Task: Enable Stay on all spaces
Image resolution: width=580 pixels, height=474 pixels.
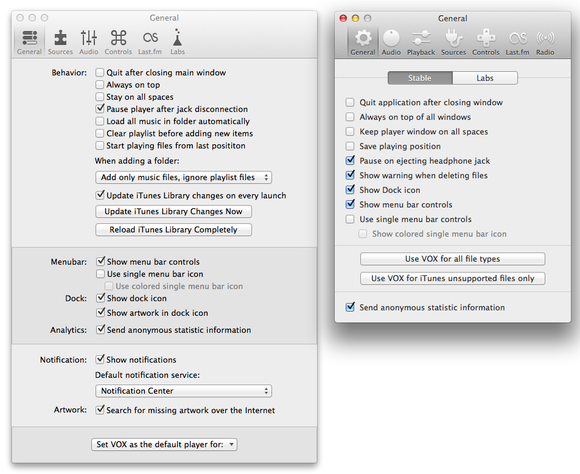Action: [100, 97]
